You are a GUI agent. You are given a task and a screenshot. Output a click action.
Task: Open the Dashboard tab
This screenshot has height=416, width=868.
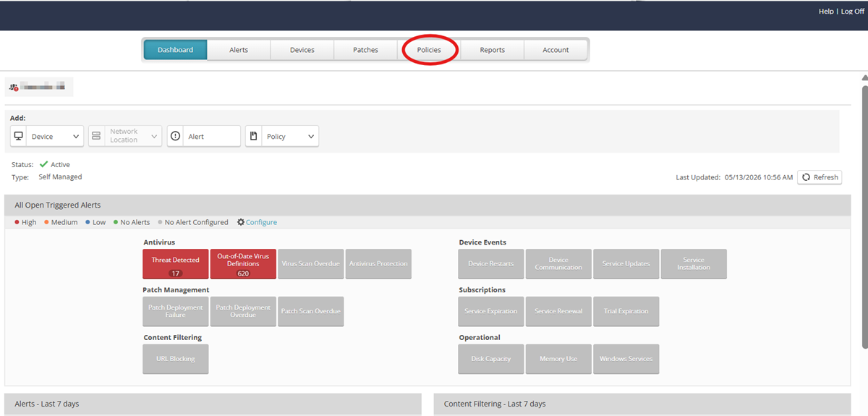pos(175,50)
